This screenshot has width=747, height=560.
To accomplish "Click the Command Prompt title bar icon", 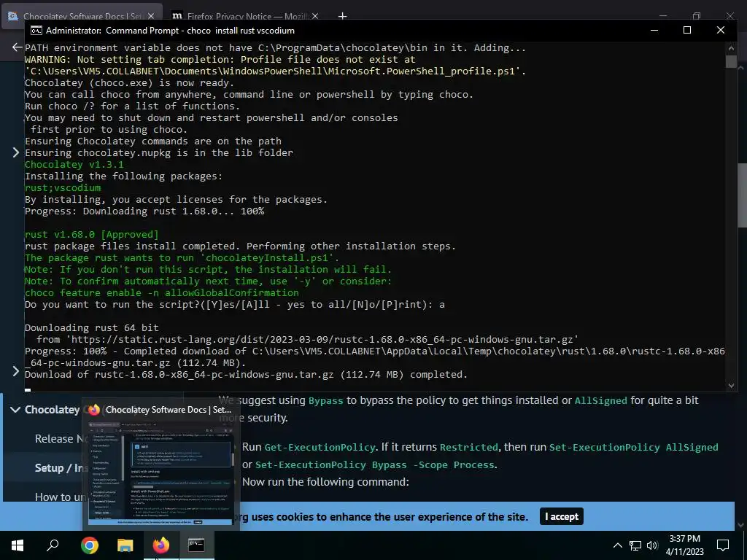I will tap(36, 31).
